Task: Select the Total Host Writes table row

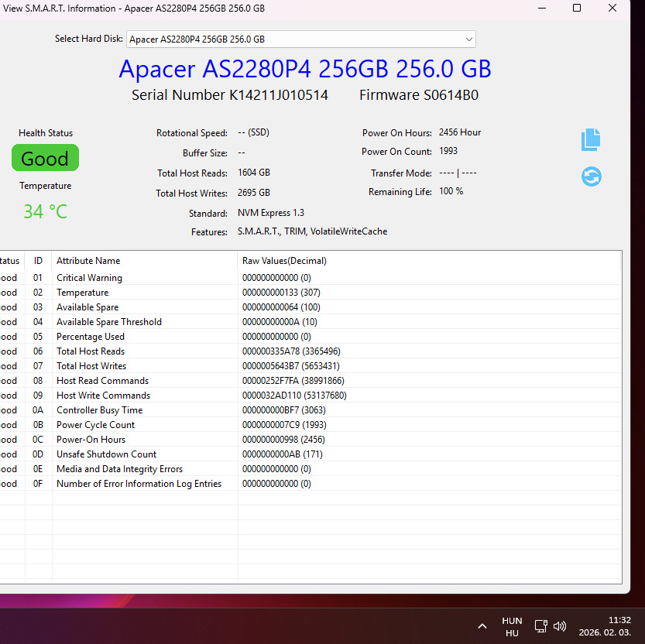Action: (x=310, y=366)
